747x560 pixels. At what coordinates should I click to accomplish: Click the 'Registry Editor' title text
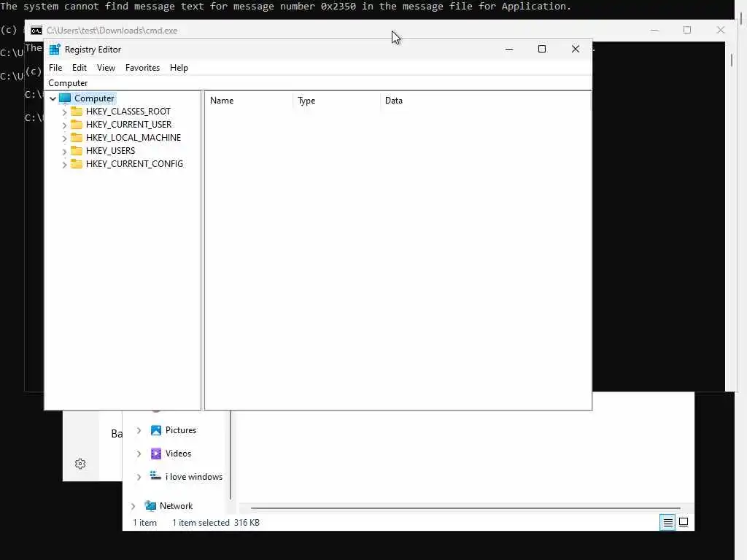click(x=93, y=50)
